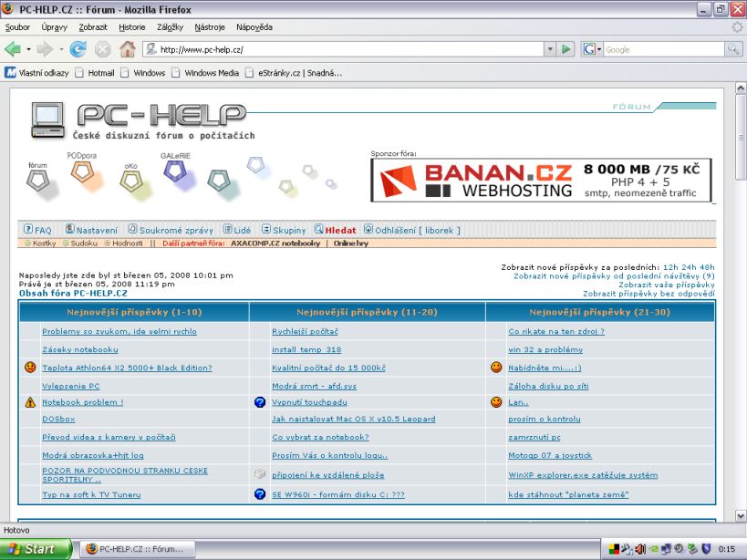
Task: Click the scrollbar down arrow
Action: click(741, 515)
